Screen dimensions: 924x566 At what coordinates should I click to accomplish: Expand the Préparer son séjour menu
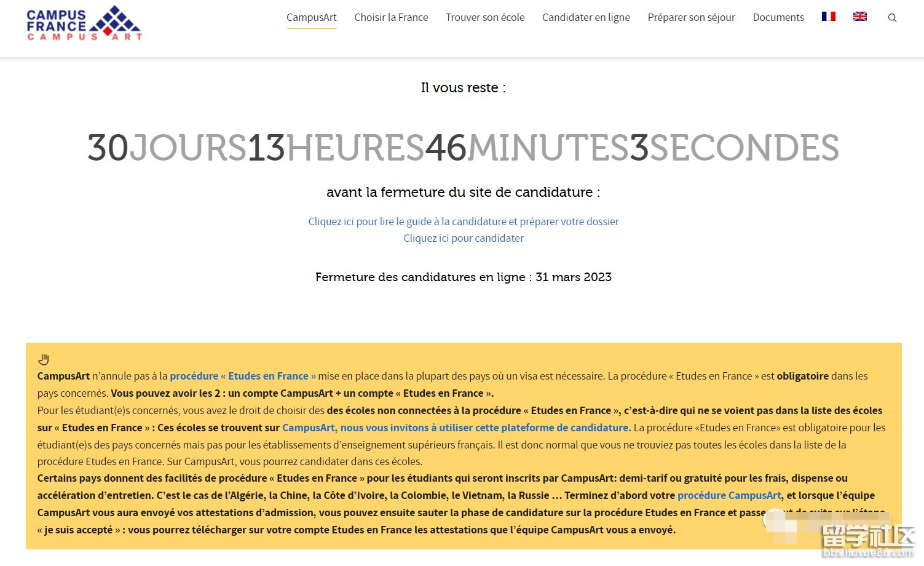click(691, 17)
